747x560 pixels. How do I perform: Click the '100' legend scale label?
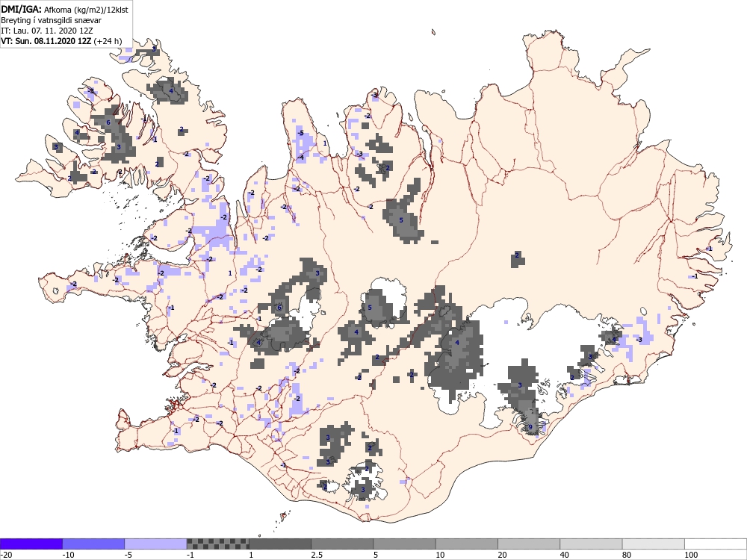[x=691, y=555]
